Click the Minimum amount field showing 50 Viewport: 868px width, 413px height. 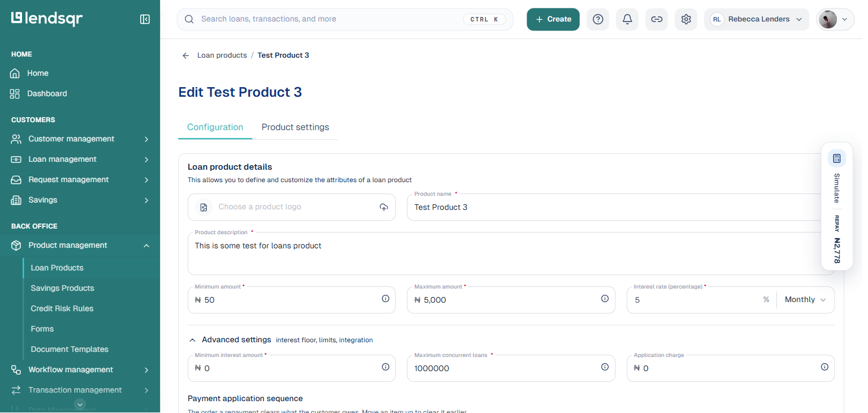pyautogui.click(x=292, y=300)
